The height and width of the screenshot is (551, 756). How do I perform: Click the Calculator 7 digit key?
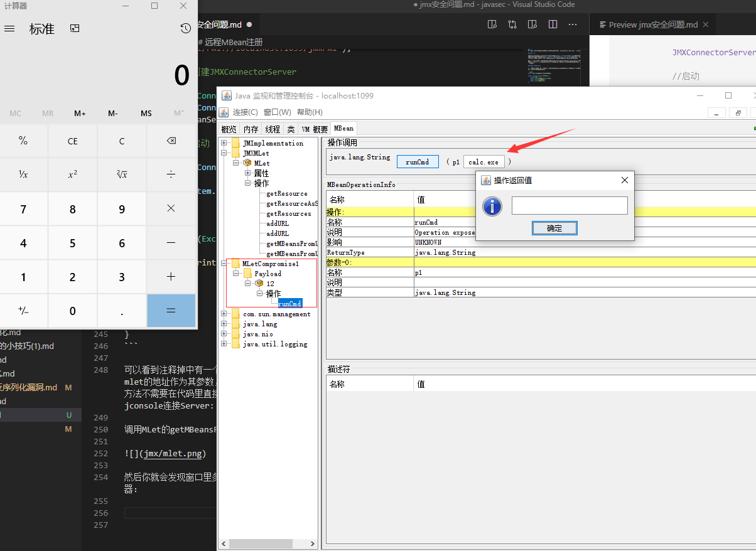(x=23, y=208)
